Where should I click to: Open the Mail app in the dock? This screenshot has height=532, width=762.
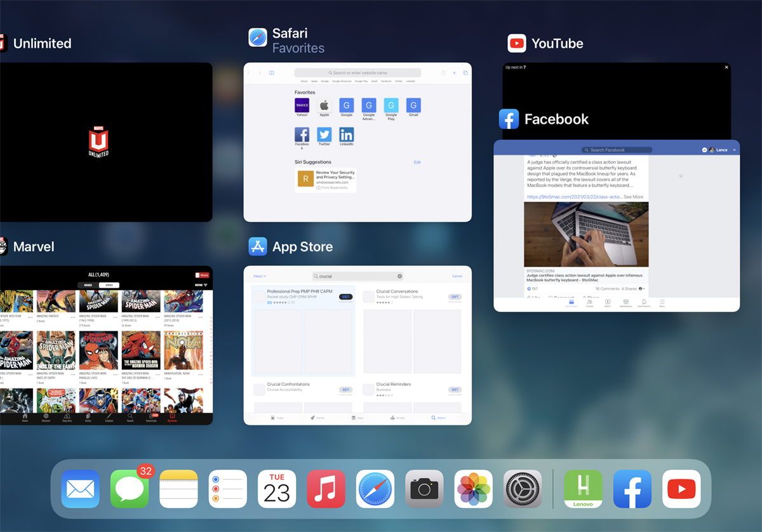(x=80, y=489)
